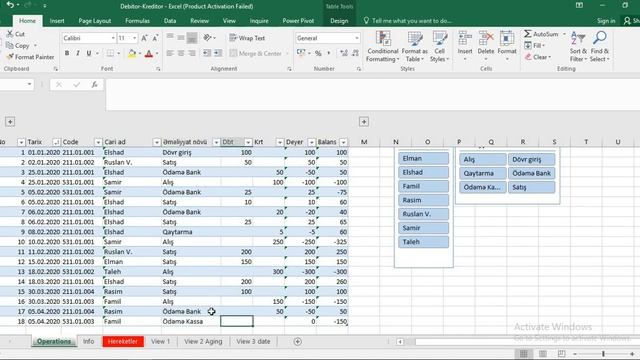Viewport: 640px width, 360px height.
Task: Click the Copy command
Action: pyautogui.click(x=18, y=46)
